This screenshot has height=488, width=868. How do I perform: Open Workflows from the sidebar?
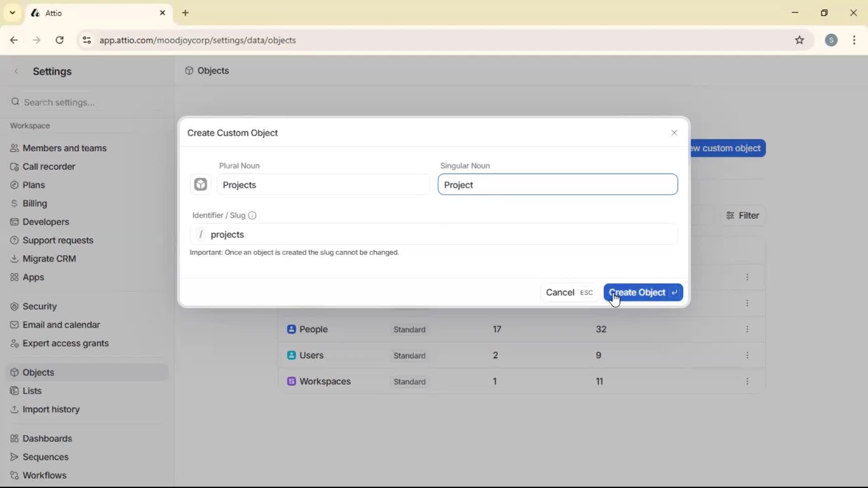tap(44, 475)
